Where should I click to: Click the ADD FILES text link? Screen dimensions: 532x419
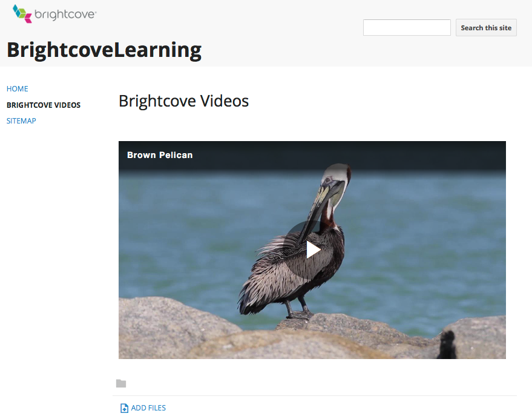pos(148,408)
